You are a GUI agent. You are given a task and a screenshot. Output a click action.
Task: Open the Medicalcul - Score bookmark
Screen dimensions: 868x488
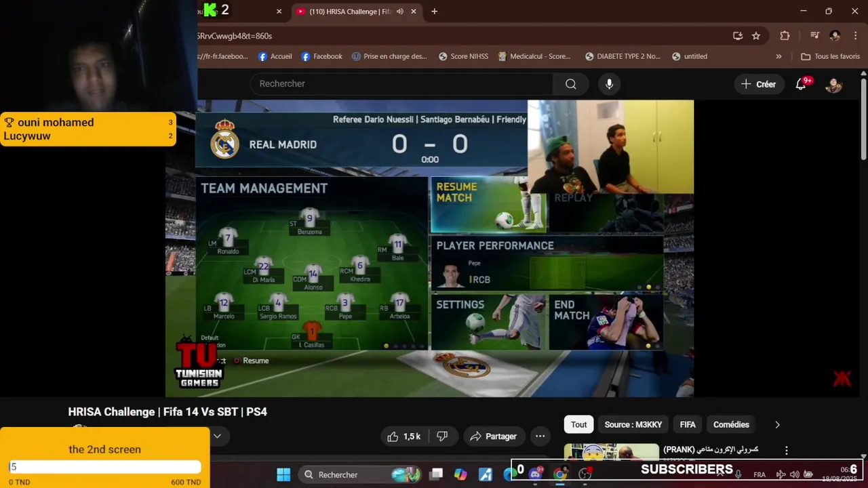534,57
